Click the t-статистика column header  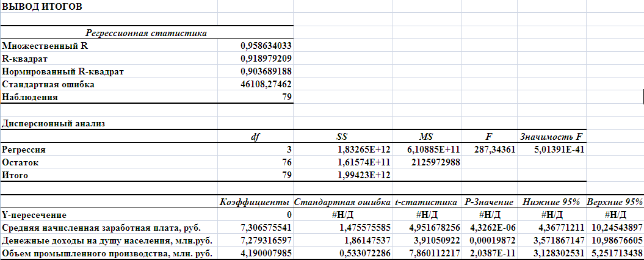[426, 202]
